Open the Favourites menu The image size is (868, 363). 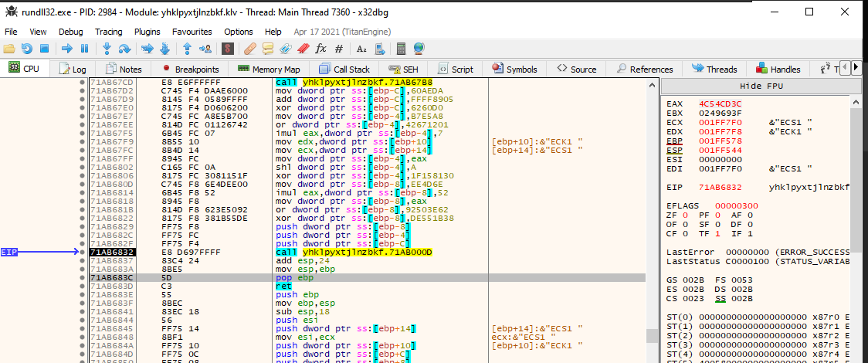192,32
